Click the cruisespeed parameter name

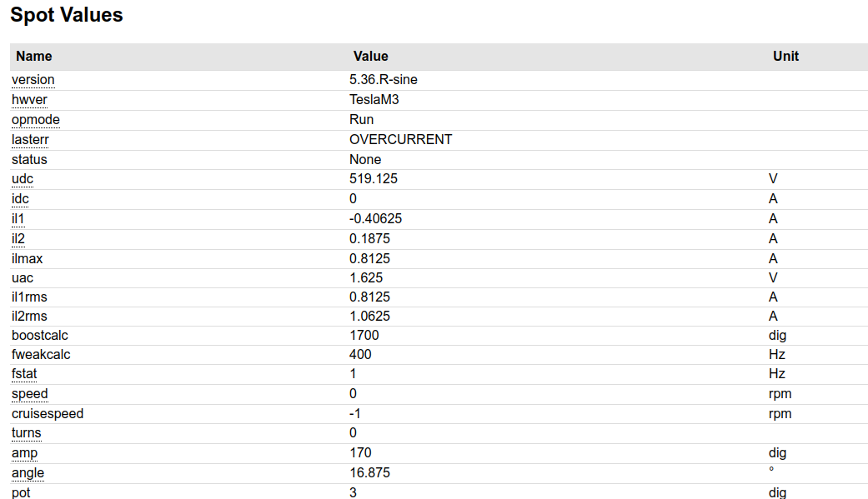pyautogui.click(x=48, y=413)
